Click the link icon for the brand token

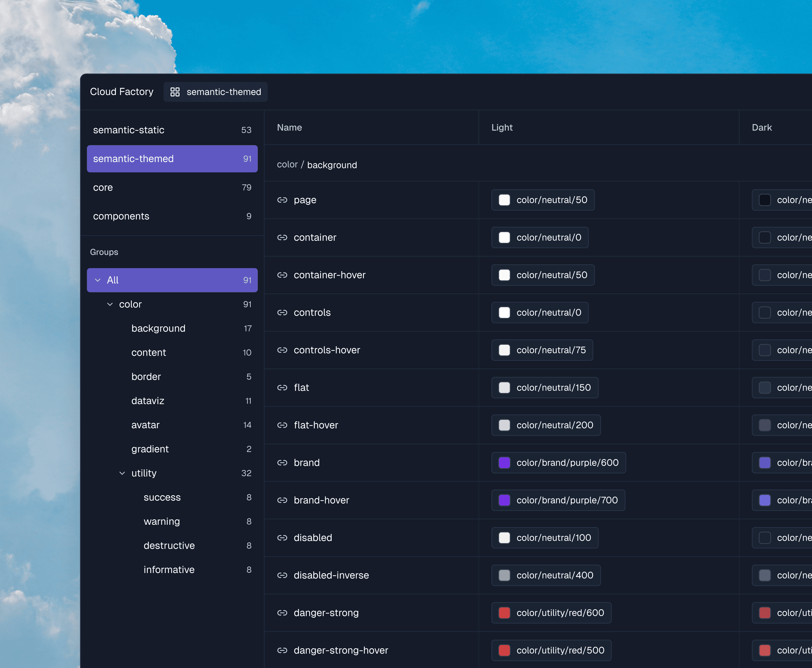(x=282, y=462)
